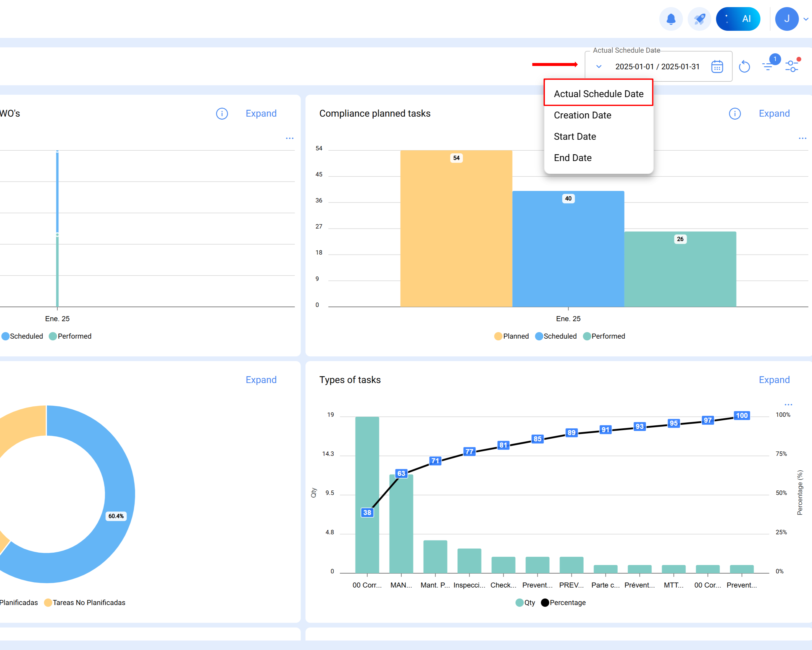Image resolution: width=812 pixels, height=650 pixels.
Task: Open the dashboard settings sliders icon
Action: [x=792, y=66]
